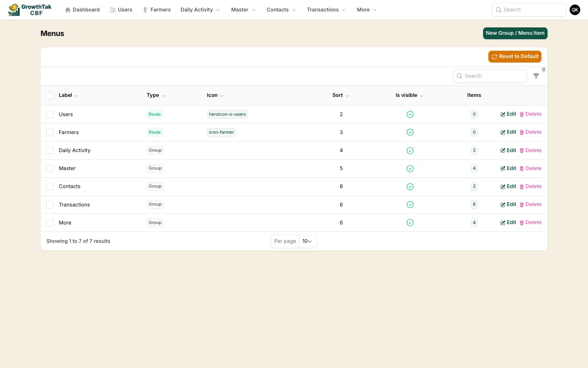This screenshot has width=588, height=368.
Task: Open Farmers in the top navigation
Action: tap(157, 10)
